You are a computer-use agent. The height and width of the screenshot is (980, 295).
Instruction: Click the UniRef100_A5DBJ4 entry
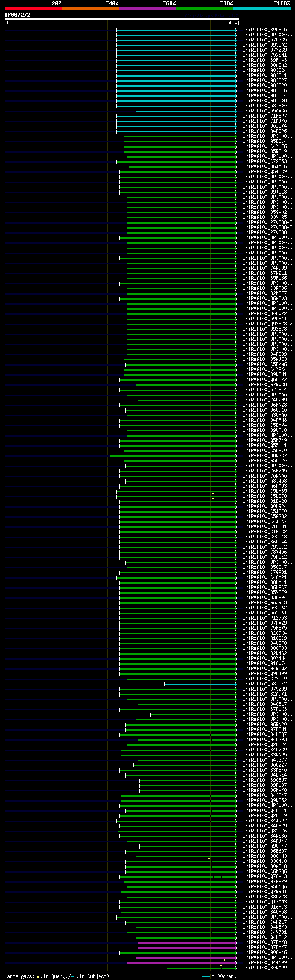[x=265, y=141]
